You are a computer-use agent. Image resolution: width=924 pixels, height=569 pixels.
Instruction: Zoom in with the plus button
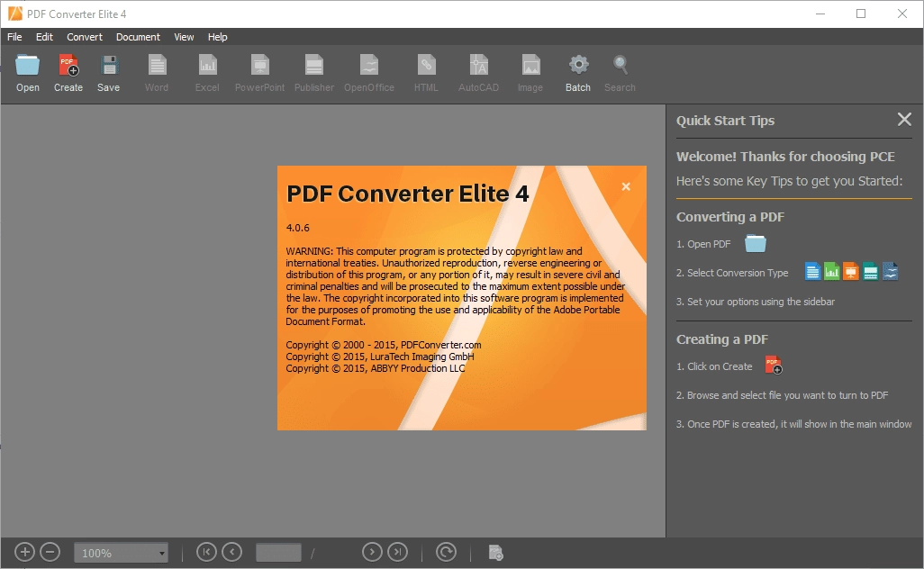(24, 553)
